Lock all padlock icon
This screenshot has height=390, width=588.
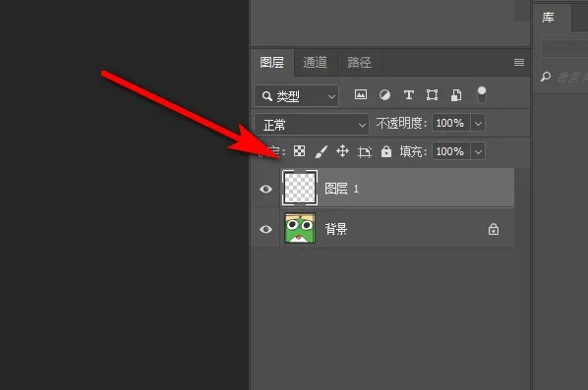[386, 151]
